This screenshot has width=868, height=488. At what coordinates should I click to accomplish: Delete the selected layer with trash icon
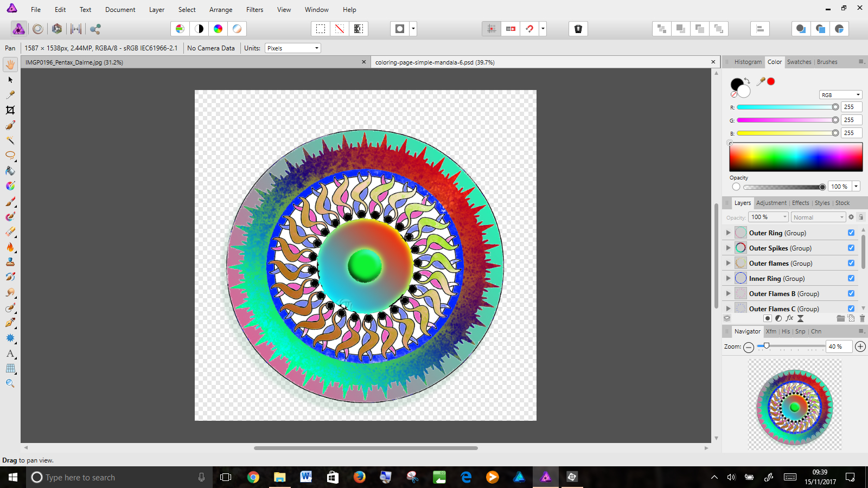862,318
